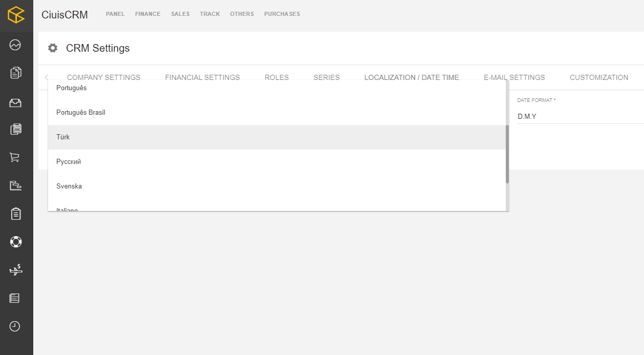Click the settings gear beside CRM Settings
644x355 pixels.
[x=53, y=48]
